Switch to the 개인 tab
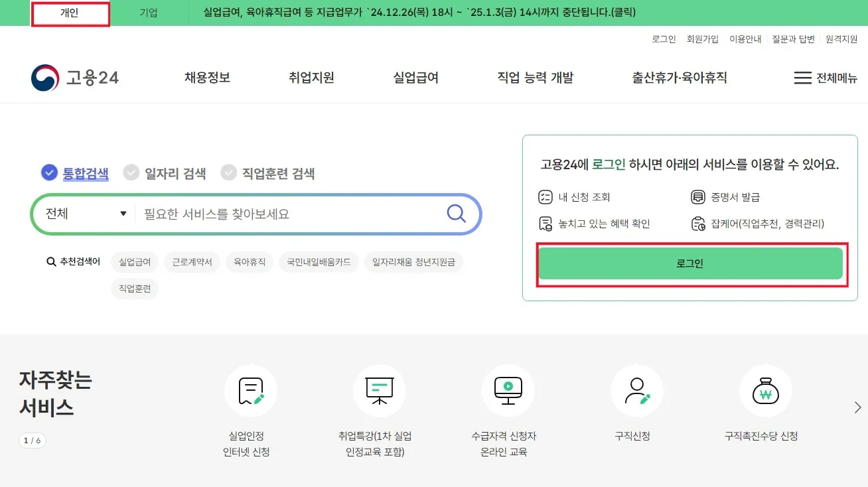Image resolution: width=868 pixels, height=487 pixels. click(x=70, y=13)
